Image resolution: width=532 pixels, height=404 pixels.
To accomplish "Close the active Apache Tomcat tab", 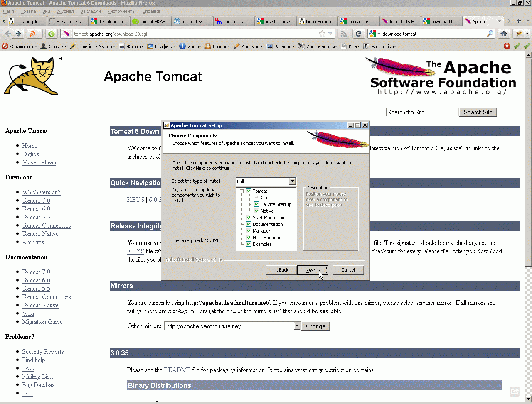I will click(x=500, y=21).
